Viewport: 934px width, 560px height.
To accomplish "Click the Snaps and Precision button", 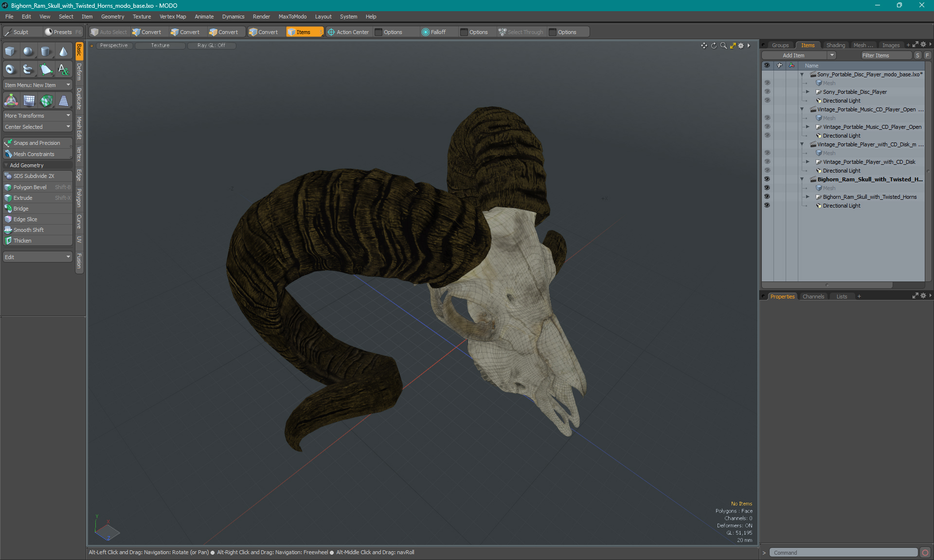I will tap(37, 143).
